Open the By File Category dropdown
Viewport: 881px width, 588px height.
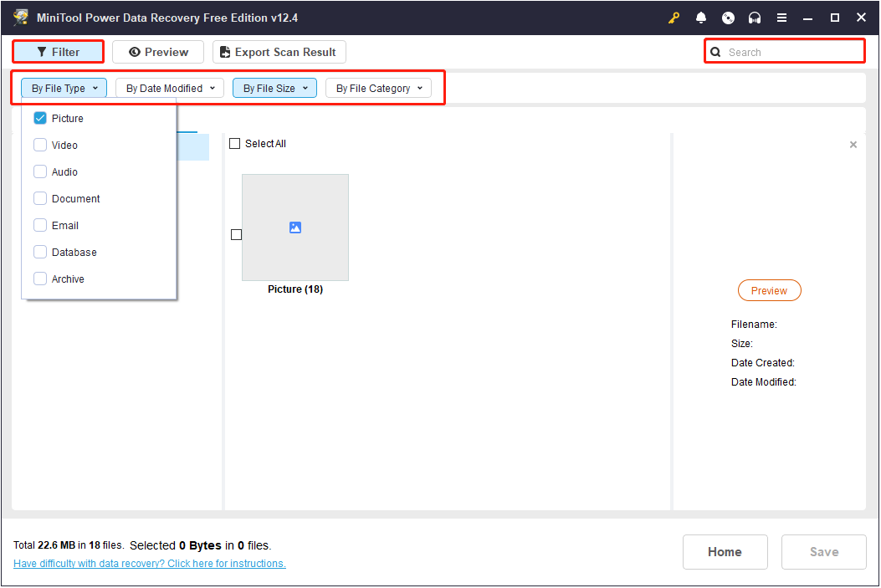(379, 88)
